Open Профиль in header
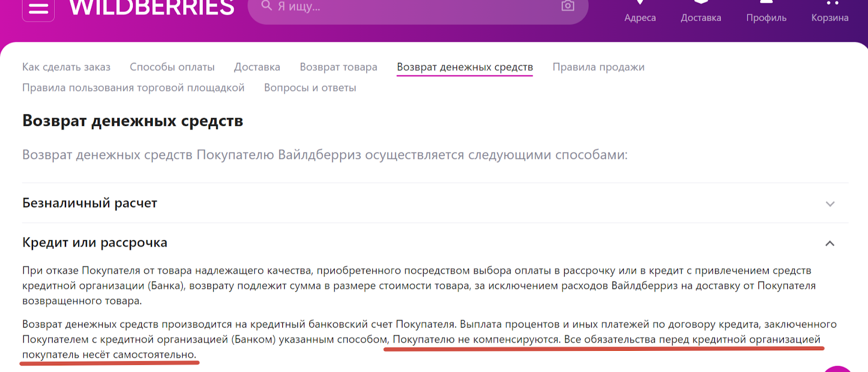 [x=766, y=12]
